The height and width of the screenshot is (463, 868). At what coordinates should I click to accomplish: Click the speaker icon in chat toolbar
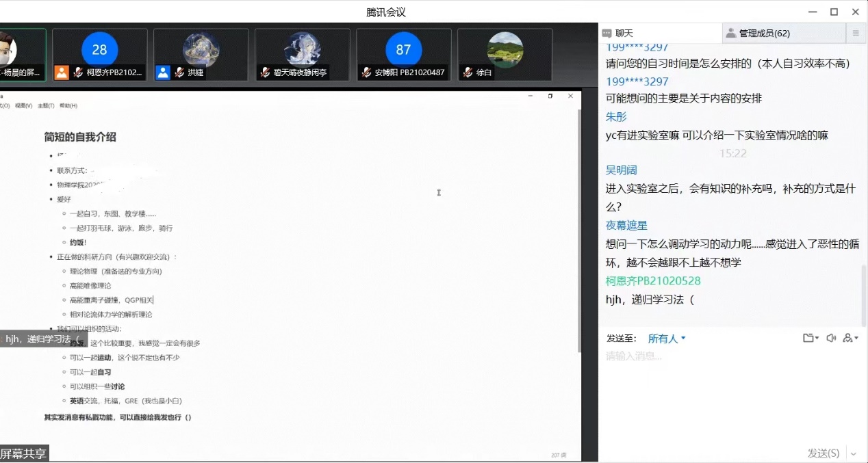[831, 338]
